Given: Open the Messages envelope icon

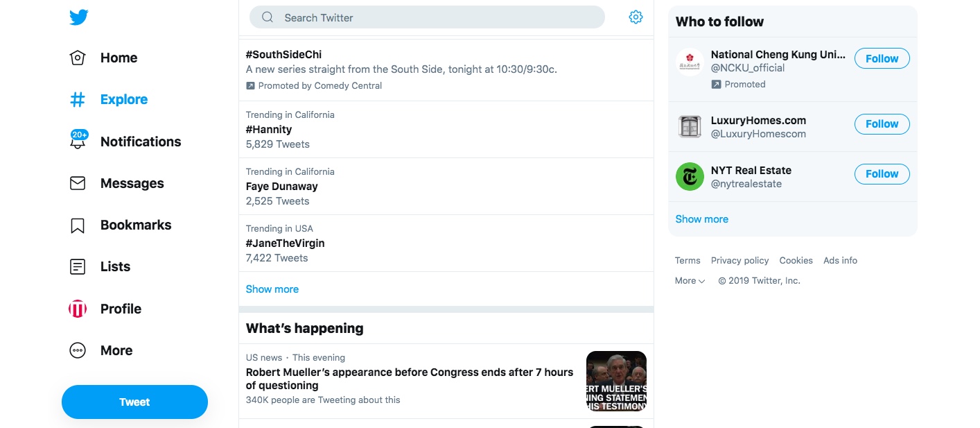Looking at the screenshot, I should pyautogui.click(x=78, y=183).
